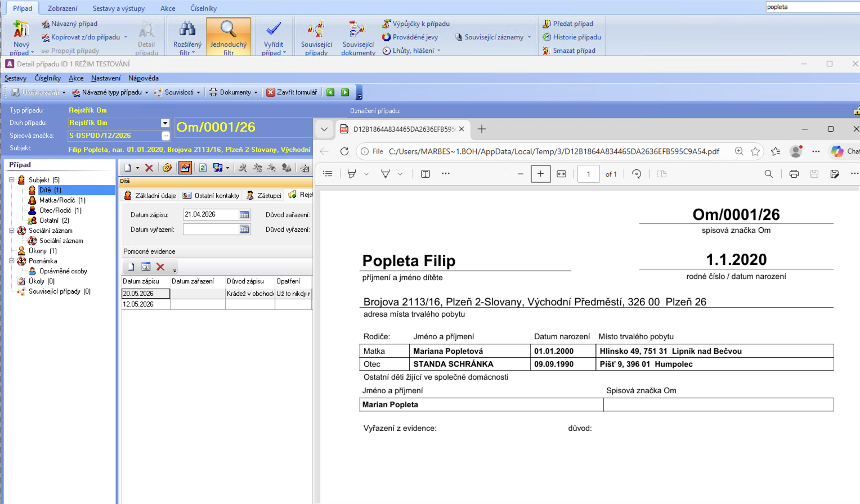Open the Rozšířený filtr tool
The height and width of the screenshot is (504, 860).
187,37
